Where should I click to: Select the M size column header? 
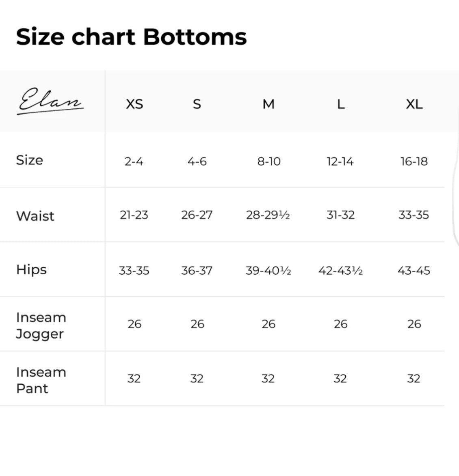pyautogui.click(x=268, y=104)
